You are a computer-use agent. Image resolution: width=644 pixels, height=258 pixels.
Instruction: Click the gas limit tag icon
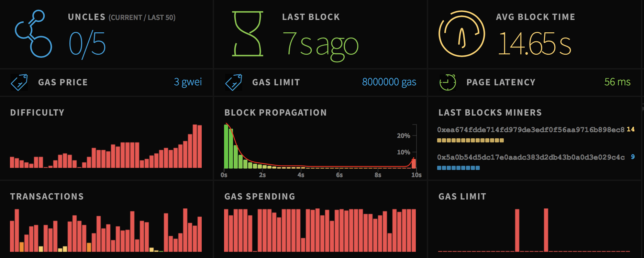click(x=234, y=82)
